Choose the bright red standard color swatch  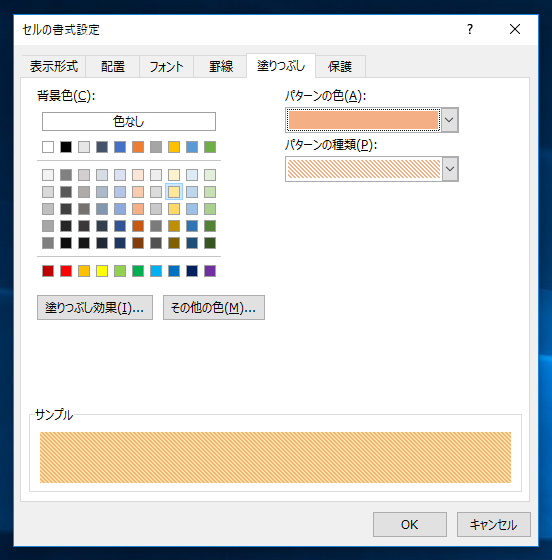pos(66,271)
